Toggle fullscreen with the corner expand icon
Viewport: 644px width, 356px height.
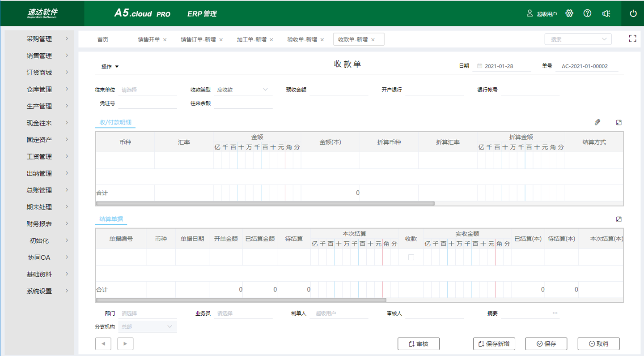(632, 39)
